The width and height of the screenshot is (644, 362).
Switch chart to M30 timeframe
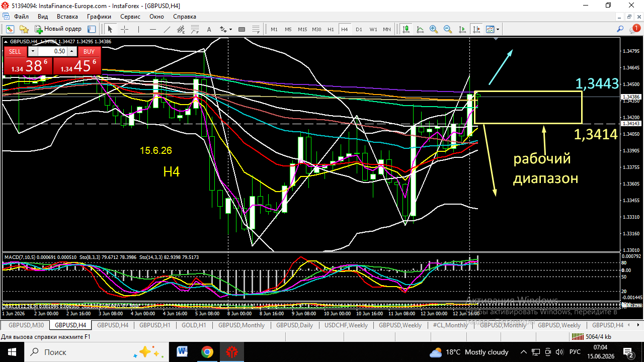pos(316,29)
